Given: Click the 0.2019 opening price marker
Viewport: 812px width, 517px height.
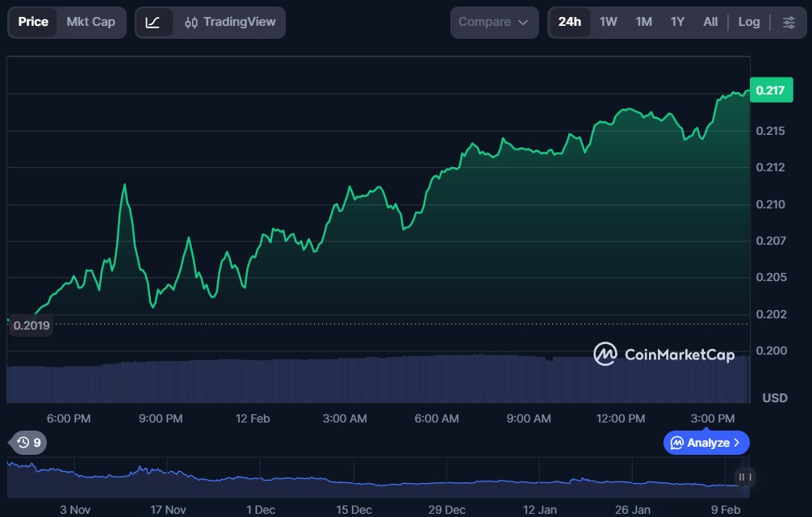Looking at the screenshot, I should pos(31,326).
